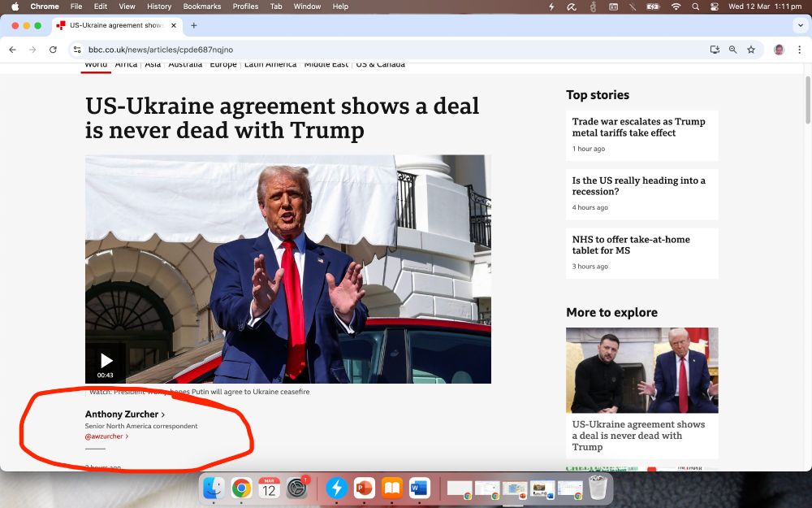
Task: Open the Chrome app menu
Action: [45, 7]
